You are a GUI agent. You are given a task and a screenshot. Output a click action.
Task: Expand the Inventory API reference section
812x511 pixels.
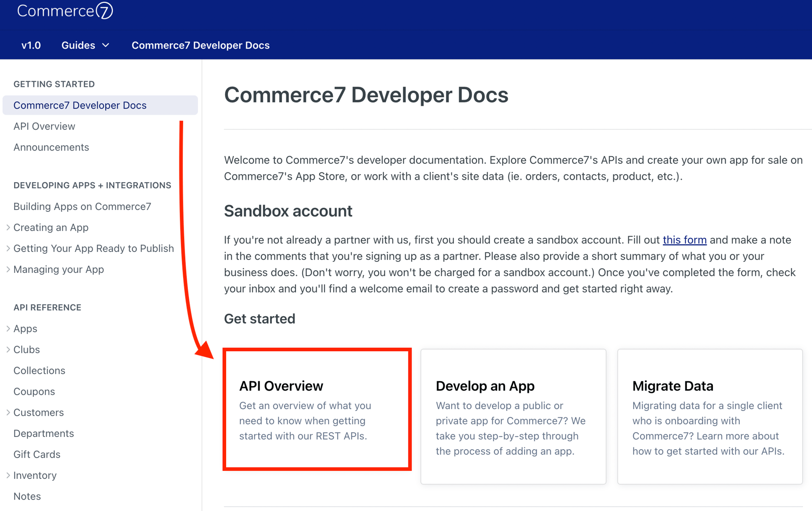tap(8, 476)
